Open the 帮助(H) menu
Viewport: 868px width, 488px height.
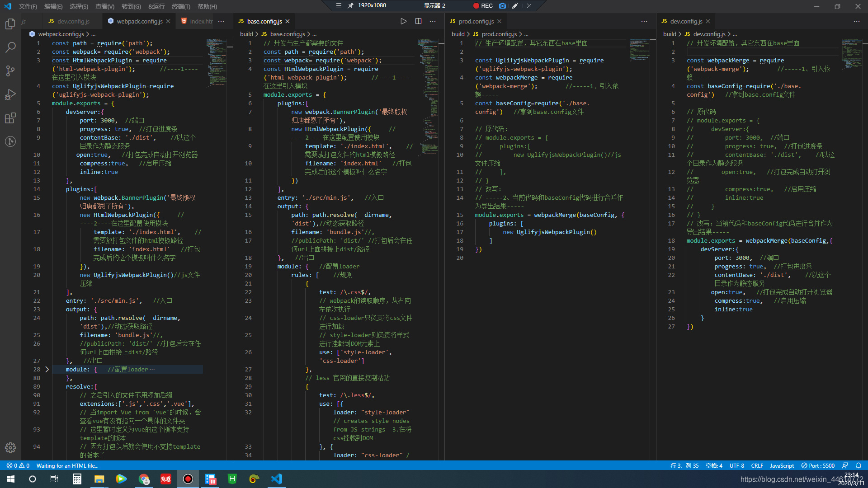tap(207, 6)
